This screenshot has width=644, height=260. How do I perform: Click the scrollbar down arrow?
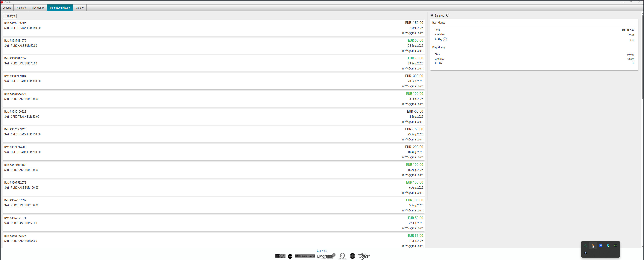click(x=642, y=247)
